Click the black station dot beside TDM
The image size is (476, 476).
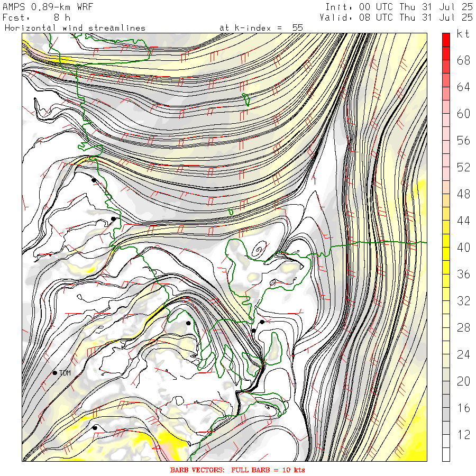click(x=54, y=373)
